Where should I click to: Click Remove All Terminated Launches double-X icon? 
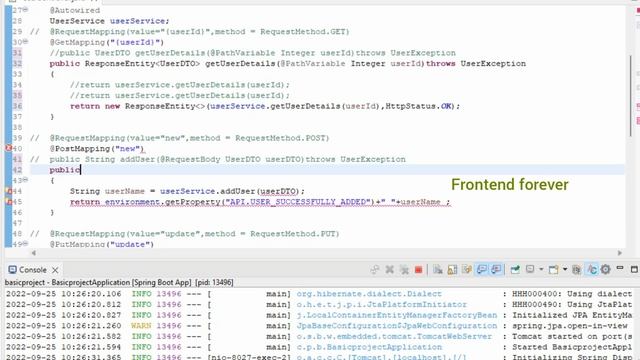(404, 269)
